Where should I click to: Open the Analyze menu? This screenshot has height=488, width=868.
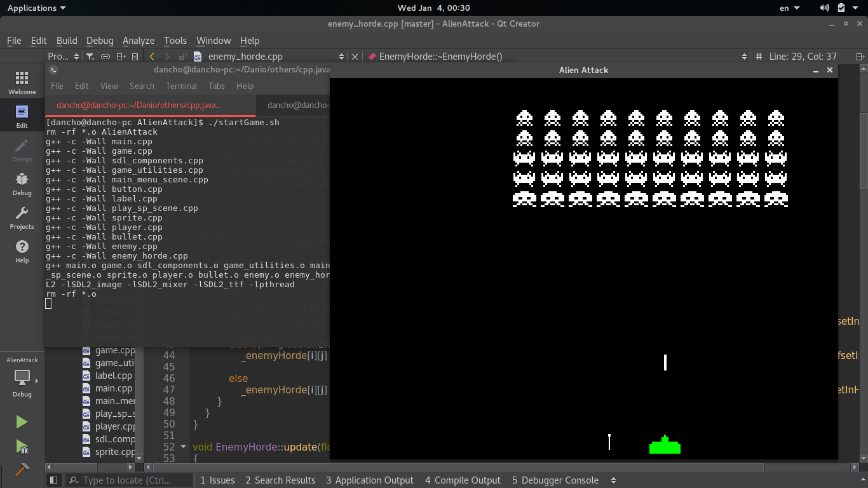click(x=139, y=40)
